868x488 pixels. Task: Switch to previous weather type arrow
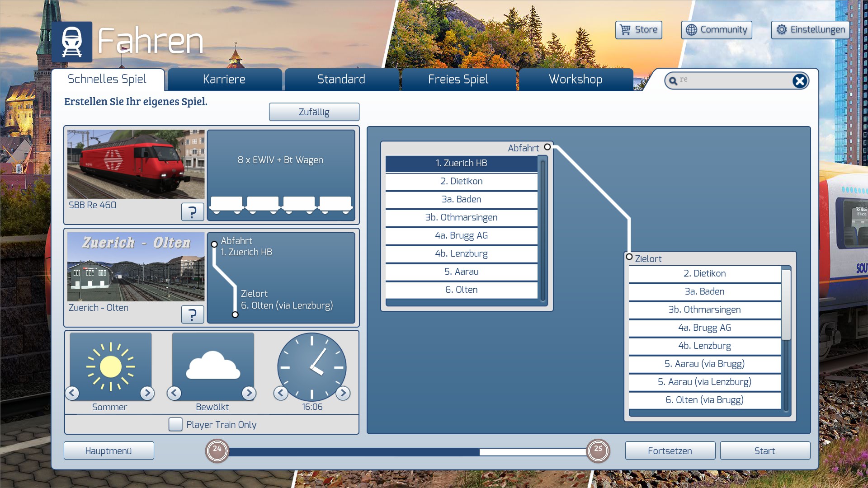point(174,393)
